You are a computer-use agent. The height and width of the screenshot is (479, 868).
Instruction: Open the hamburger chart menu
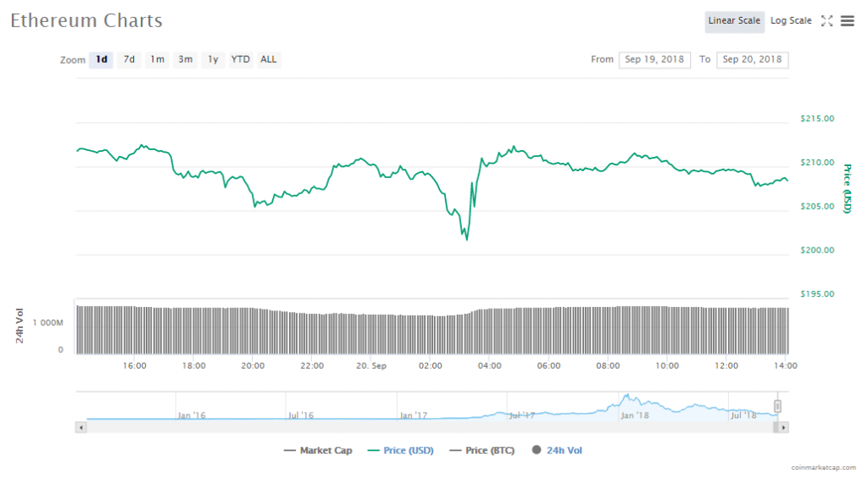[x=847, y=21]
